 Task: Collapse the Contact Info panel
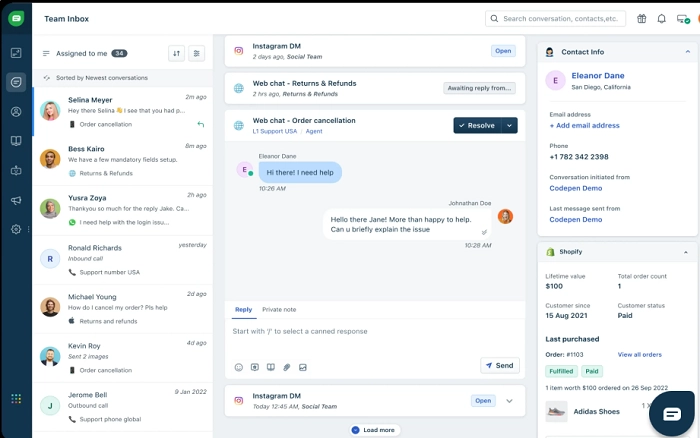pos(685,50)
